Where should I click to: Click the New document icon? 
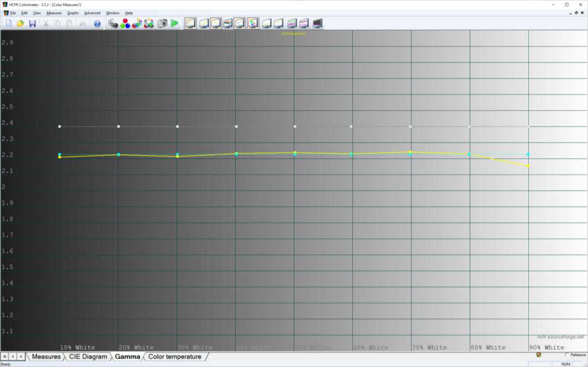[x=9, y=23]
